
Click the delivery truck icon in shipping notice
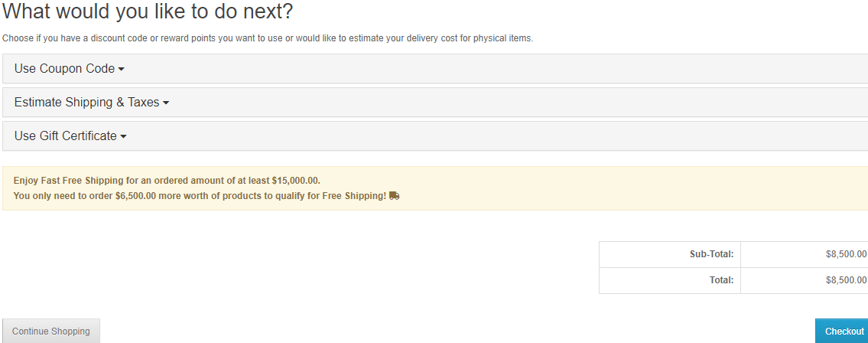[x=394, y=195]
